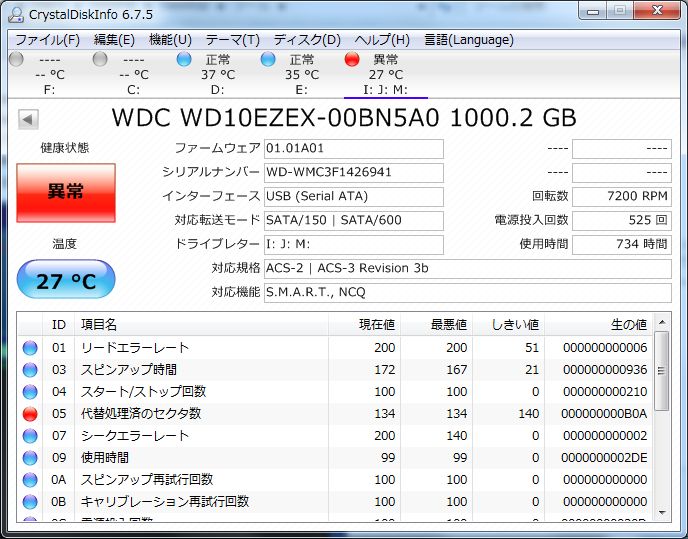Select the キャリブレーション再試行回数 row
Screen dimensions: 688x539
[335, 501]
